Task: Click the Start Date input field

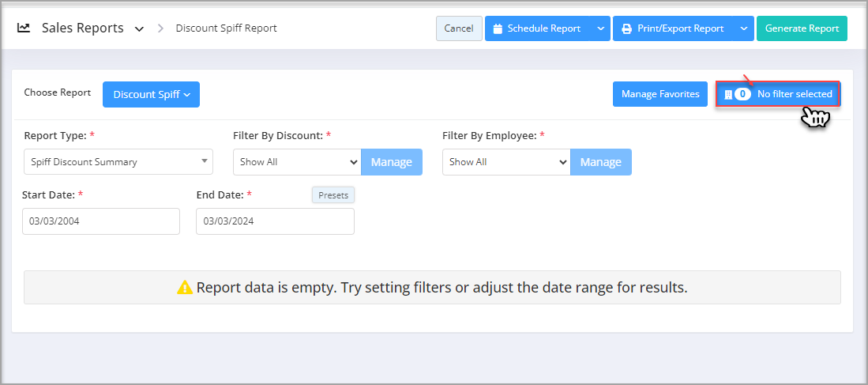Action: [101, 221]
